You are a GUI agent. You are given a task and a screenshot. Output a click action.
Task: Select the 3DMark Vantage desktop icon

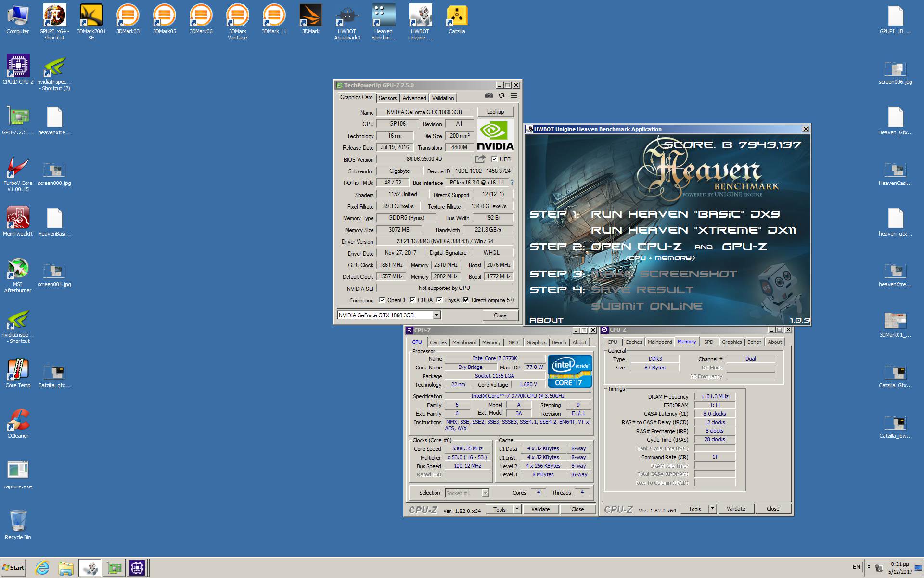coord(237,22)
